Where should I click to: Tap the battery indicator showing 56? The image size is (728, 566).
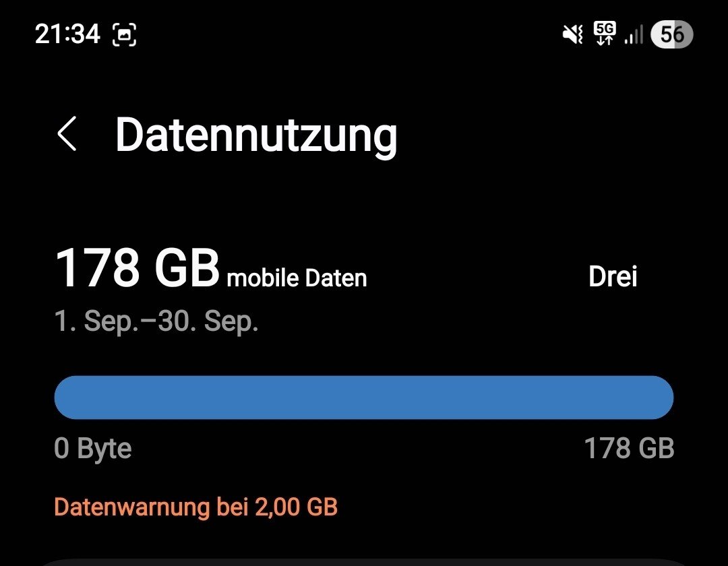click(672, 34)
